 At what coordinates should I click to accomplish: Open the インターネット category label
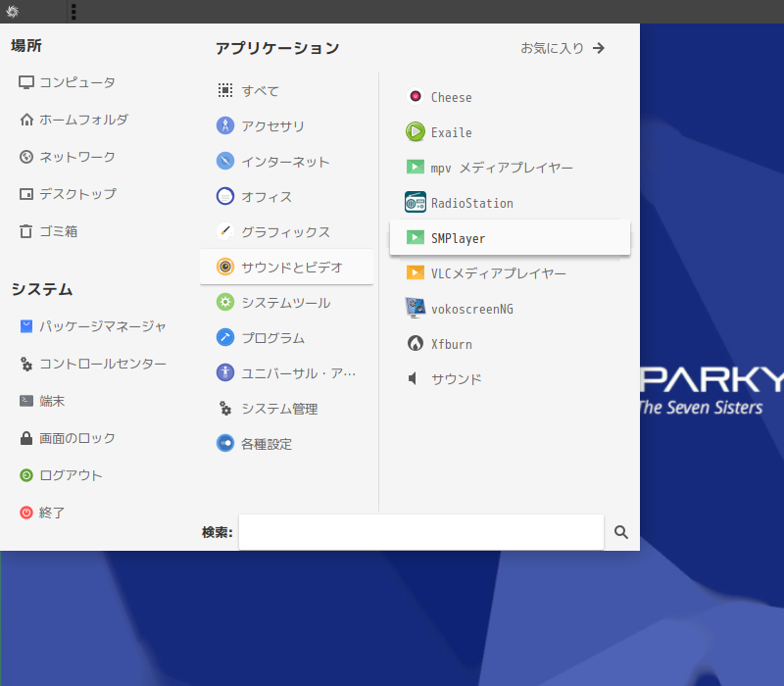click(285, 162)
